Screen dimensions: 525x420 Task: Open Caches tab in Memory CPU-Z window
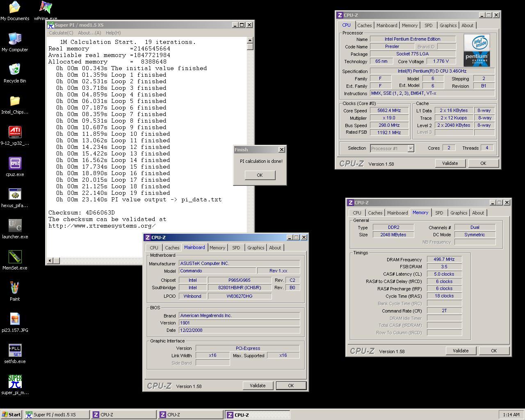375,213
